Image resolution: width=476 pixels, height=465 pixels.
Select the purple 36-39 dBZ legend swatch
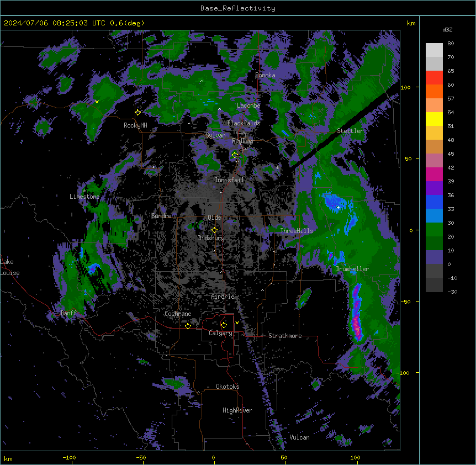(434, 188)
